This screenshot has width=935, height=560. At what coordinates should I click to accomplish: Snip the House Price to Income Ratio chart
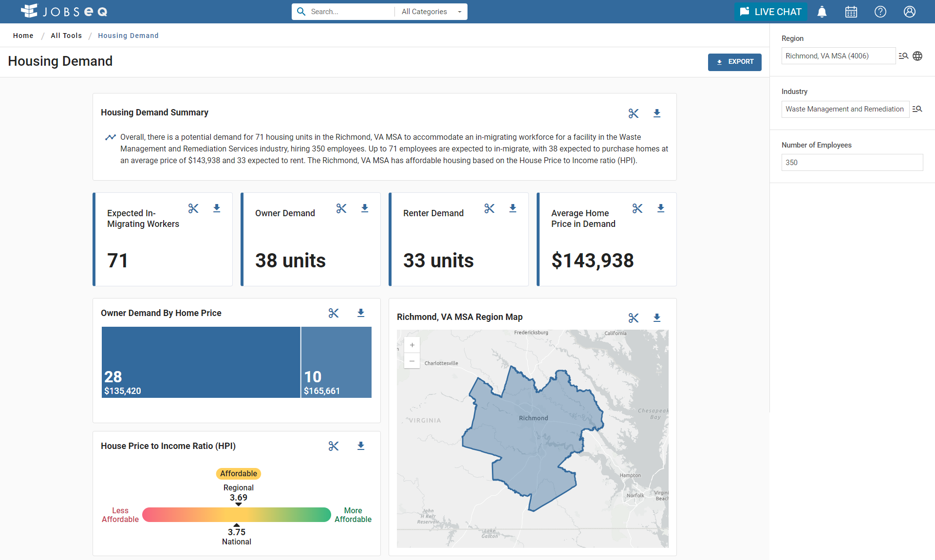[334, 446]
